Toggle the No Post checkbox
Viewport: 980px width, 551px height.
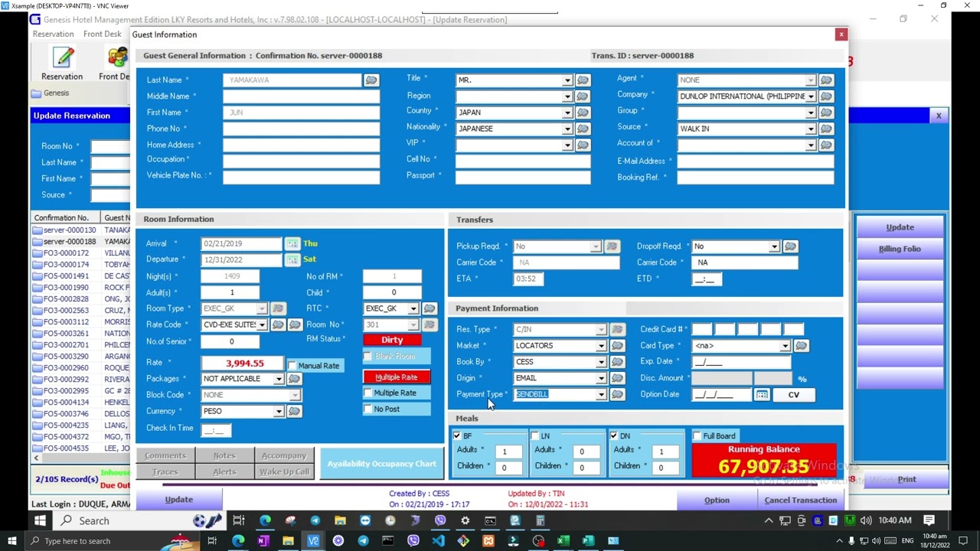click(x=368, y=409)
